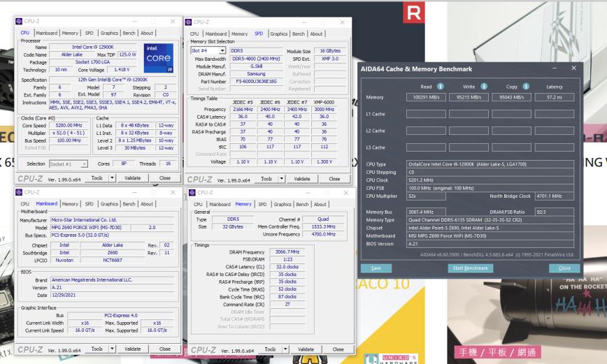Image resolution: width=607 pixels, height=364 pixels.
Task: Click Module Size field 16 GBytes
Action: tap(330, 51)
